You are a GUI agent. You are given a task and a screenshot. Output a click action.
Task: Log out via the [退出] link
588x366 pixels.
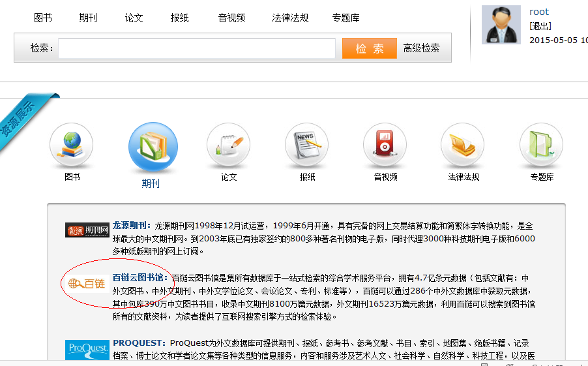(x=540, y=26)
